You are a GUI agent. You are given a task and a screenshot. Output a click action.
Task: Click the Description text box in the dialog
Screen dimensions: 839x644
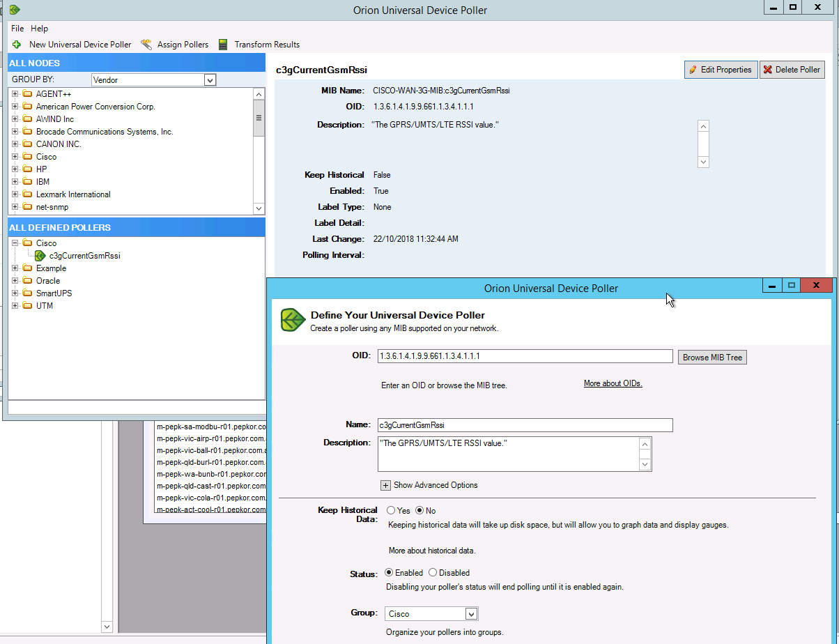coord(508,454)
